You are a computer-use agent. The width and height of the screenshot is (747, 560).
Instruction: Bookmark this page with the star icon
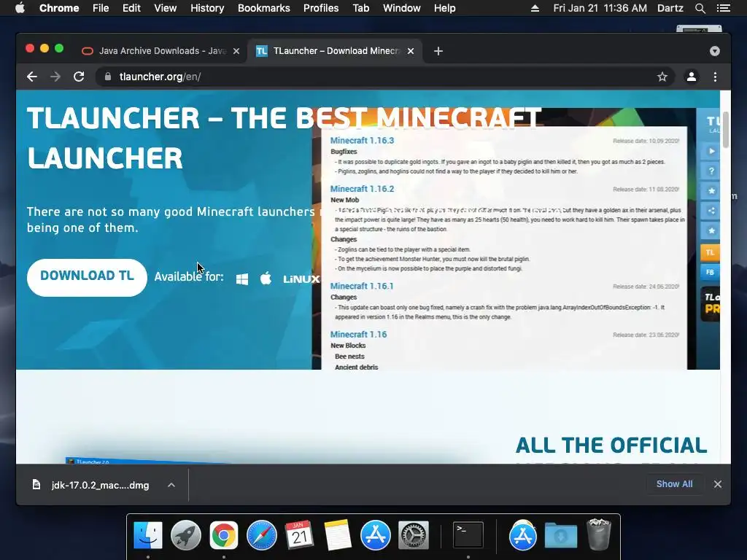coord(662,77)
